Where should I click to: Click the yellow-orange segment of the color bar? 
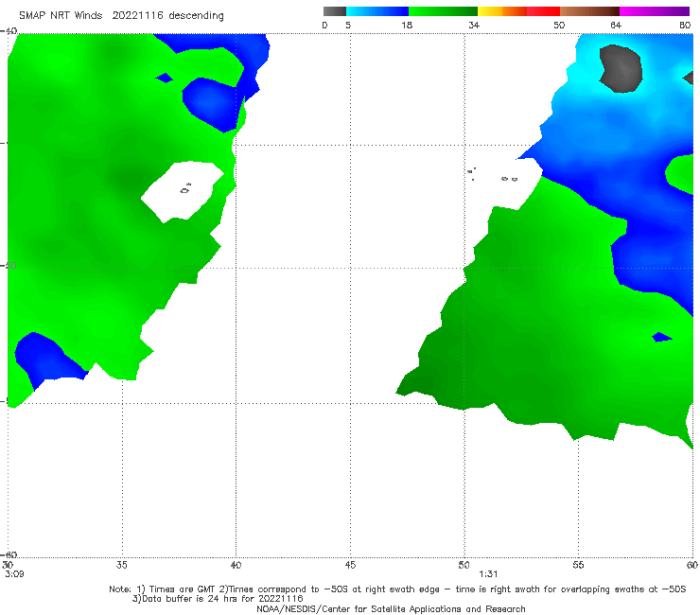pos(502,11)
